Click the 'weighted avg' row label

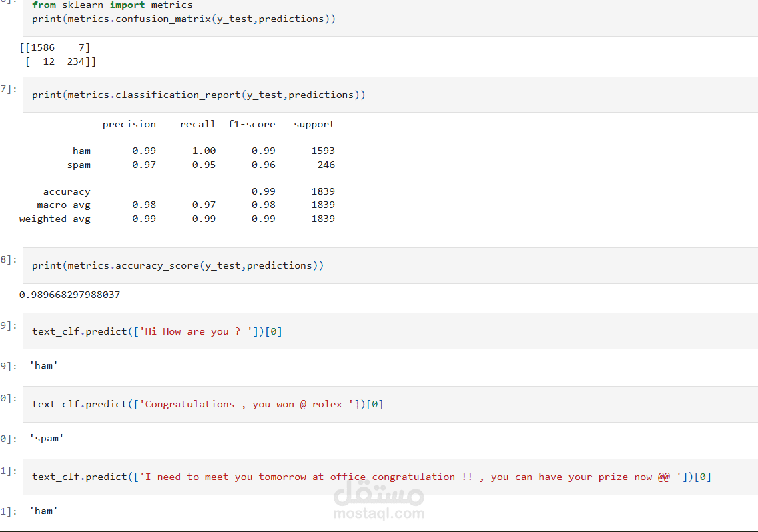tap(55, 219)
